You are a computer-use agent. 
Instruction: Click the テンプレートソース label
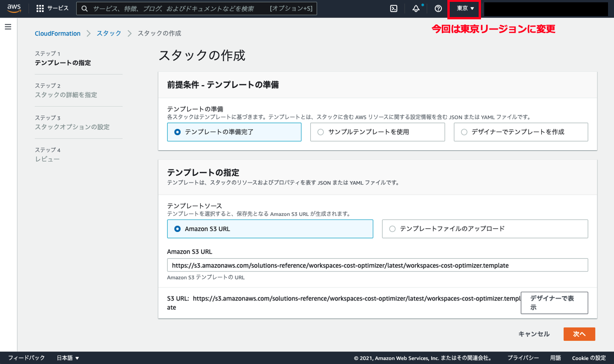(x=195, y=206)
